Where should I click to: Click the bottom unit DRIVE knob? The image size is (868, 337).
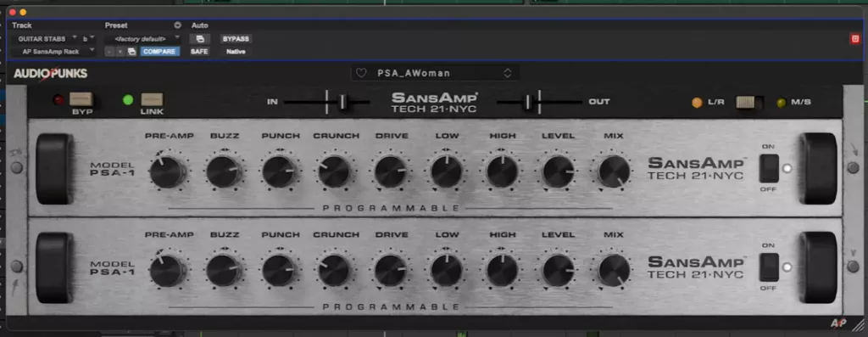tap(390, 271)
